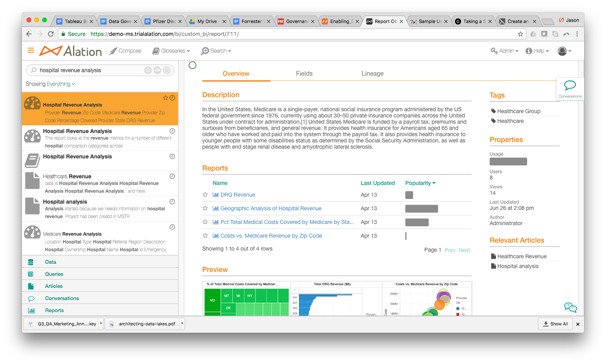Switch to the Fields tab
Image resolution: width=606 pixels, height=364 pixels.
point(304,73)
